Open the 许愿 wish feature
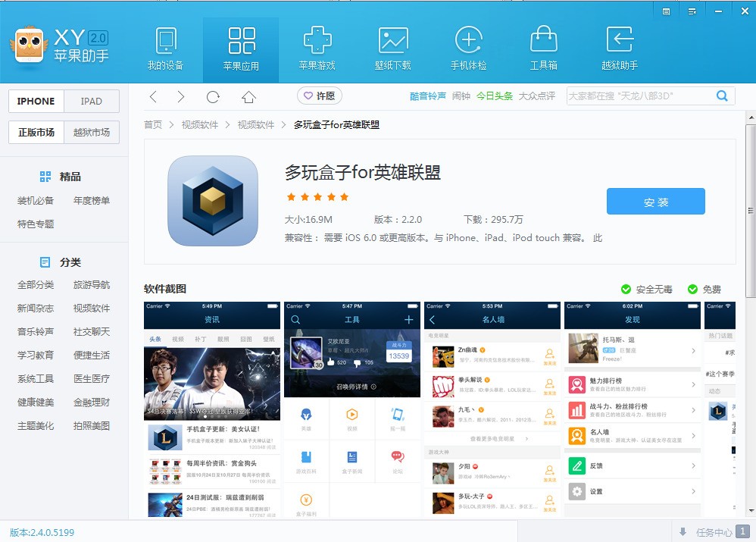This screenshot has height=542, width=756. [319, 96]
